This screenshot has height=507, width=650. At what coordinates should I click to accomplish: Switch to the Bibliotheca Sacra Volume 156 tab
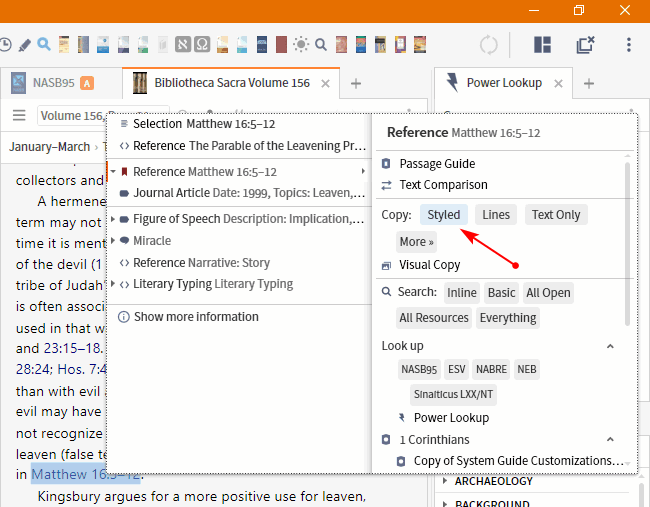click(x=231, y=83)
